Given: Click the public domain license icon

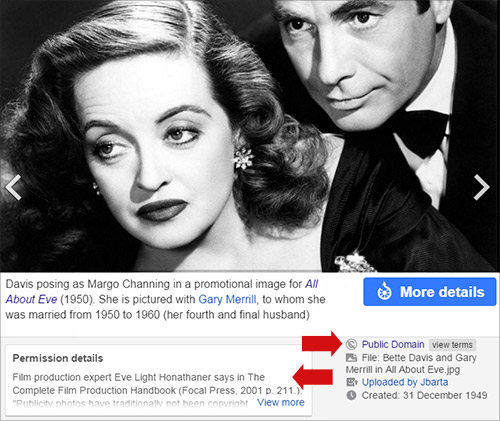Looking at the screenshot, I should pos(351,344).
